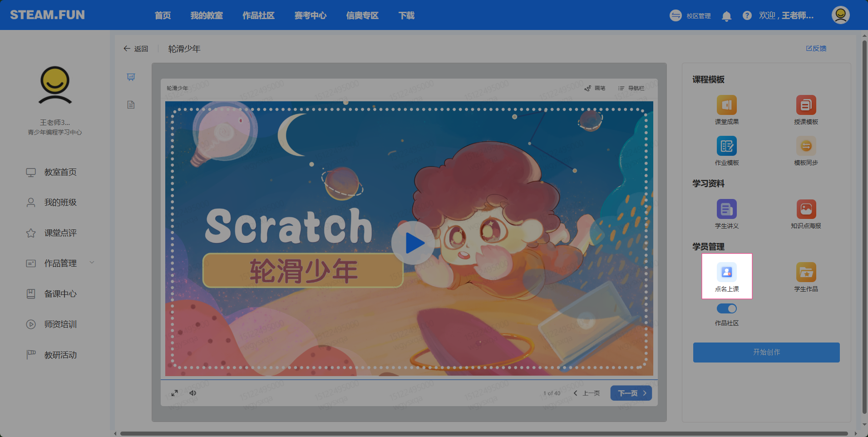The width and height of the screenshot is (868, 437).
Task: Open 我的教室 in the top navigation
Action: [207, 15]
